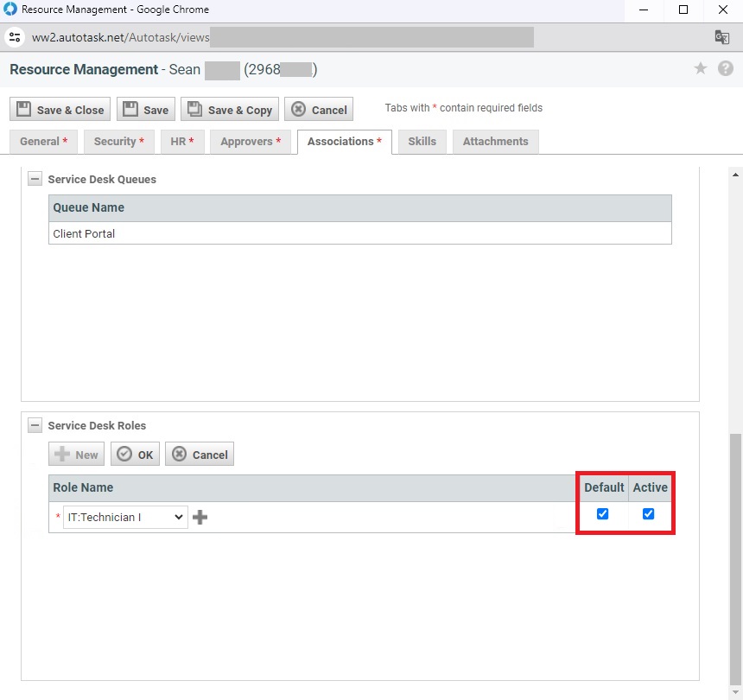Go to the Attachments tab
The image size is (743, 700).
click(495, 142)
